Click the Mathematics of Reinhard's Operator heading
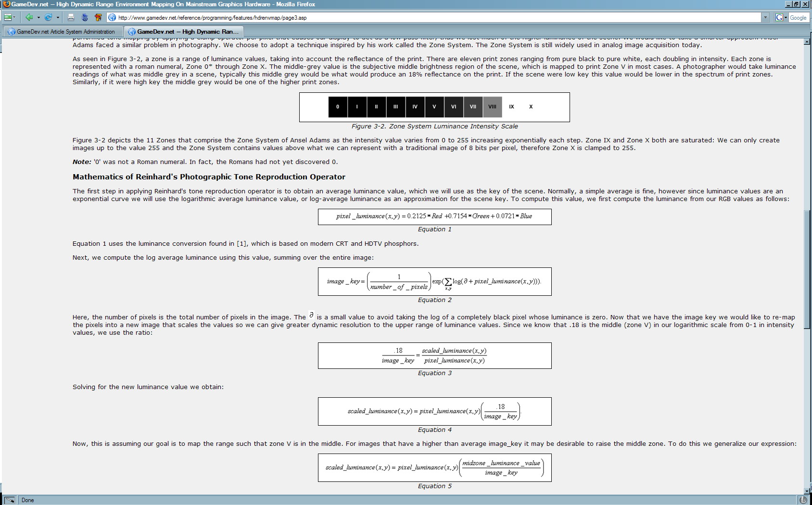The width and height of the screenshot is (812, 505). [209, 177]
